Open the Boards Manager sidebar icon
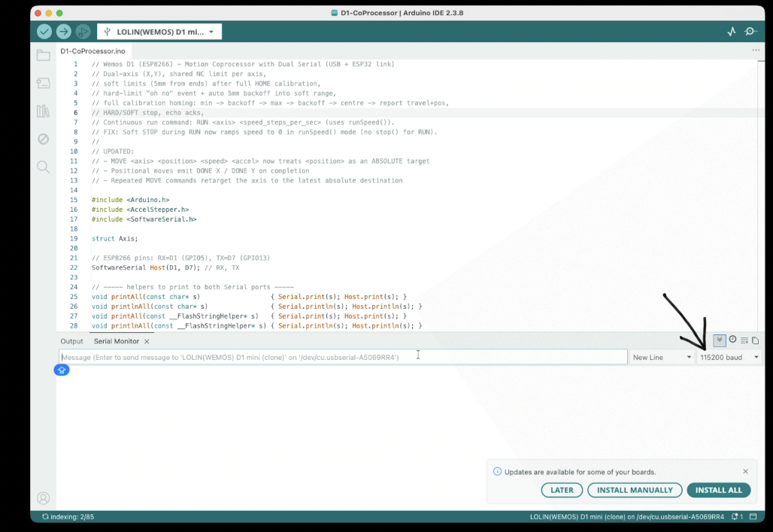773x532 pixels. 44,83
